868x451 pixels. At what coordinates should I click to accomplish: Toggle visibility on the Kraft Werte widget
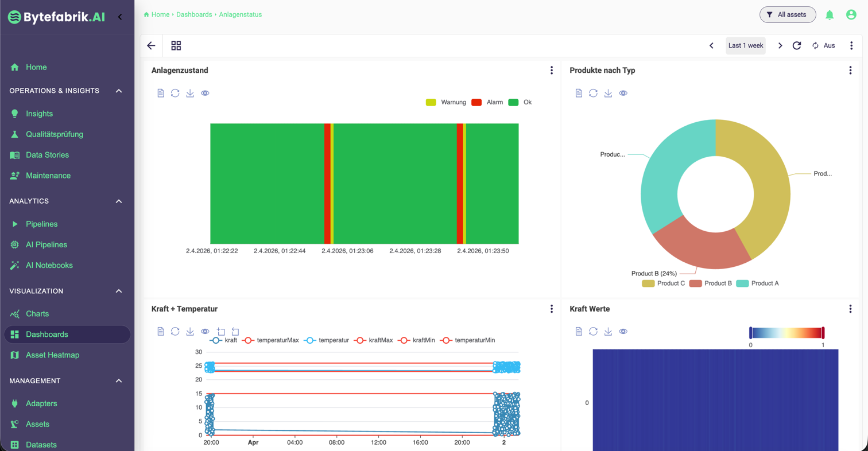point(623,331)
